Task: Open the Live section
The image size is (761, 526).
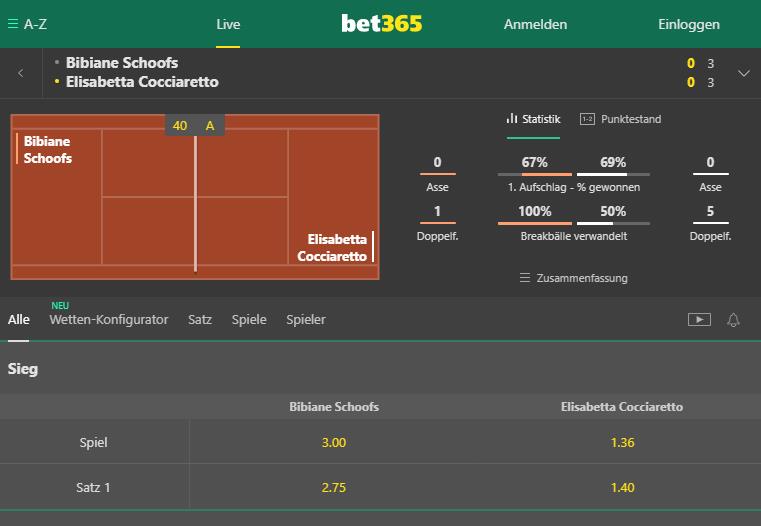Action: [228, 24]
